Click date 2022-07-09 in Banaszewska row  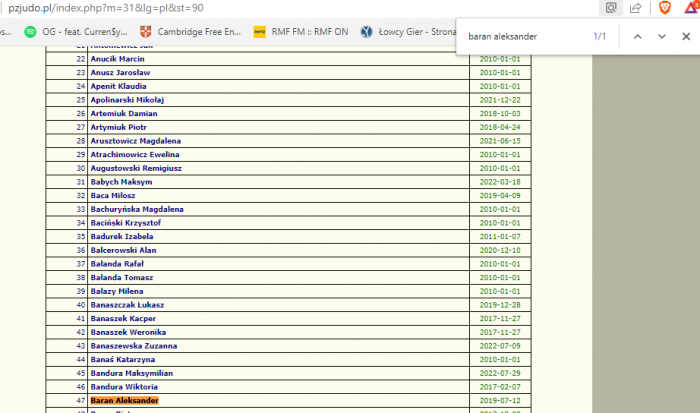[500, 346]
